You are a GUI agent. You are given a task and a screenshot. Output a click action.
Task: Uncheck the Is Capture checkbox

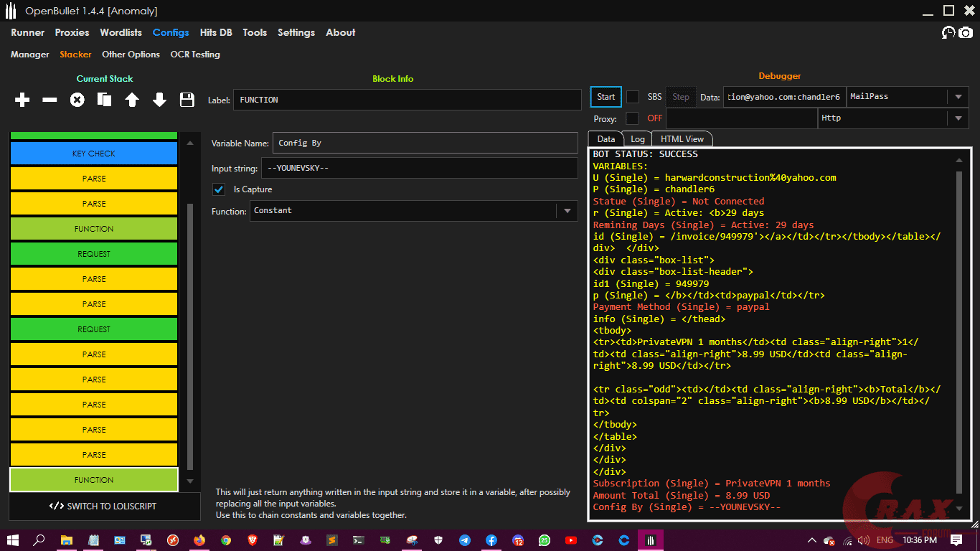click(220, 189)
